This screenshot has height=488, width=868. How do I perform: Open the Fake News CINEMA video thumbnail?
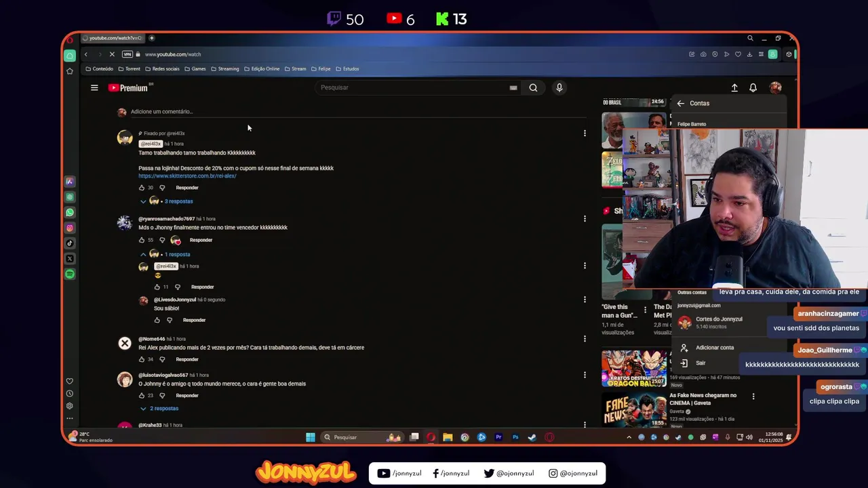pos(633,410)
